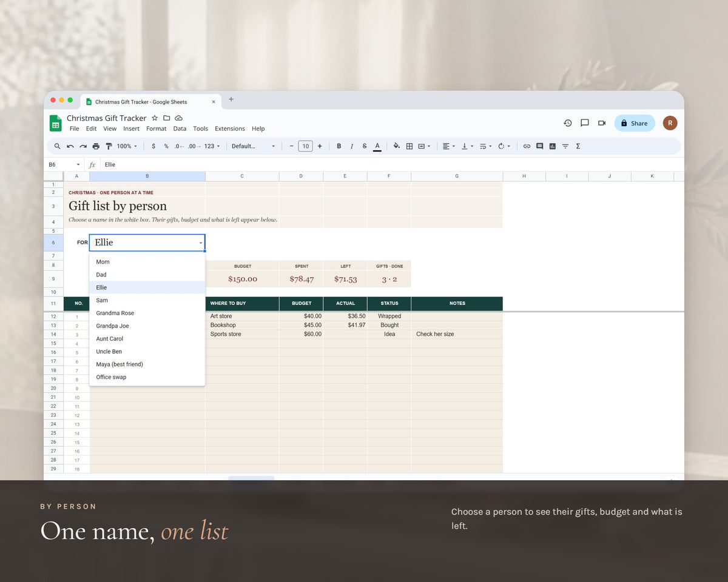728x582 pixels.
Task: Click the Insert link icon
Action: tap(527, 146)
